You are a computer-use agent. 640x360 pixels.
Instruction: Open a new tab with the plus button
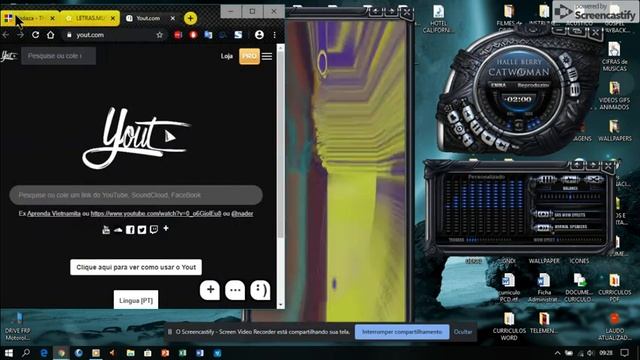(190, 18)
